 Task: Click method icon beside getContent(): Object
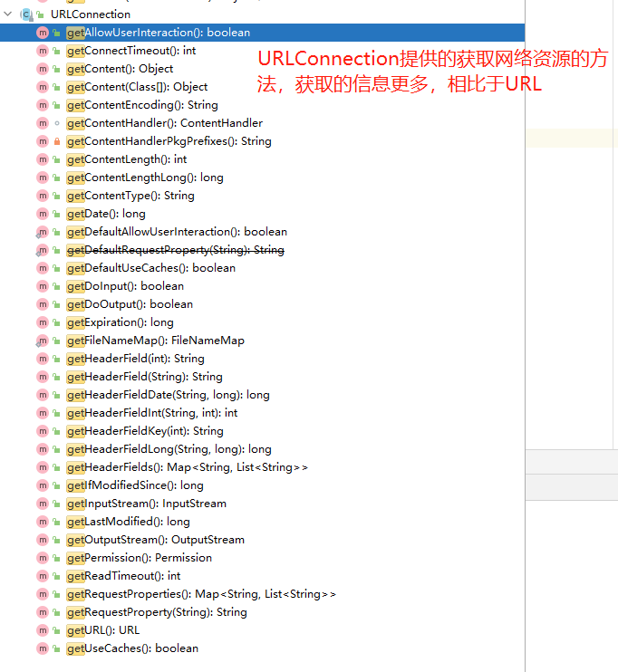click(x=43, y=69)
